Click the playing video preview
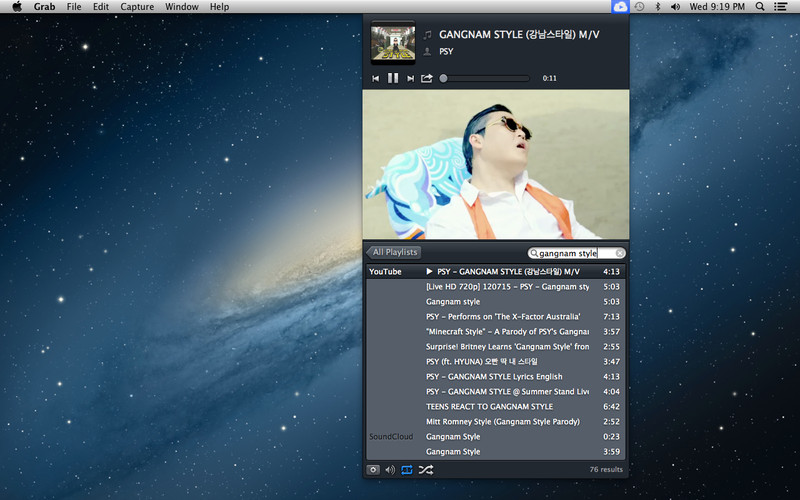Image resolution: width=800 pixels, height=500 pixels. pos(496,164)
